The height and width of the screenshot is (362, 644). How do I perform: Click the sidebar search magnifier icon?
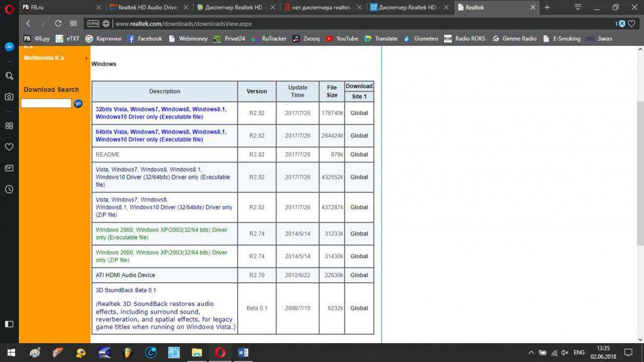(x=9, y=76)
